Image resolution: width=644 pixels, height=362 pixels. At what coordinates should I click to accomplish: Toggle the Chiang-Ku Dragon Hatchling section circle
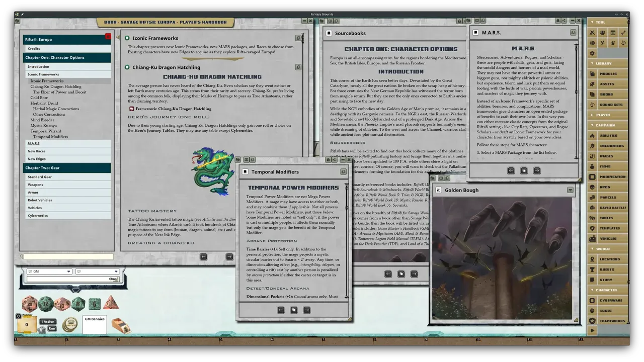coord(127,67)
